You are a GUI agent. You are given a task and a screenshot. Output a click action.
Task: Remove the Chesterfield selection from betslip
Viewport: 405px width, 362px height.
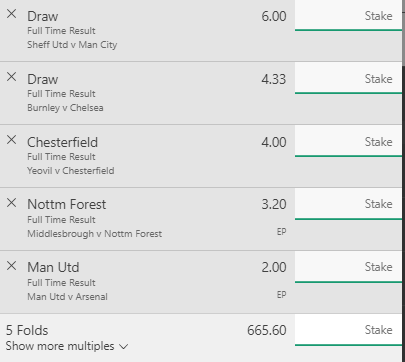pyautogui.click(x=11, y=140)
